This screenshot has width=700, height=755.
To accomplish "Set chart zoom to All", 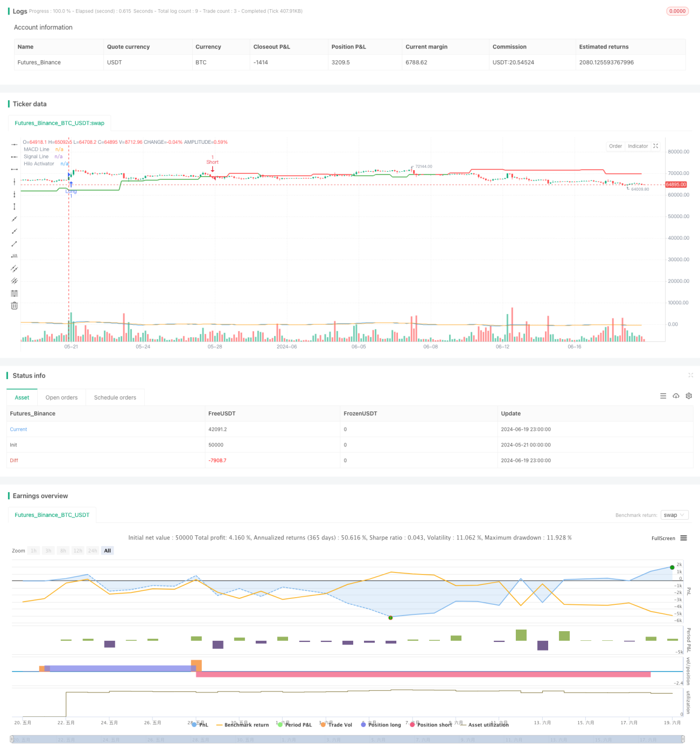I will tap(107, 550).
